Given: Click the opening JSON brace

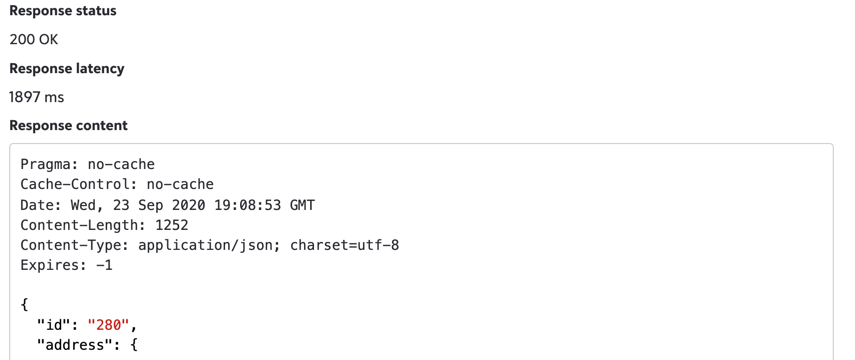Looking at the screenshot, I should 24,305.
